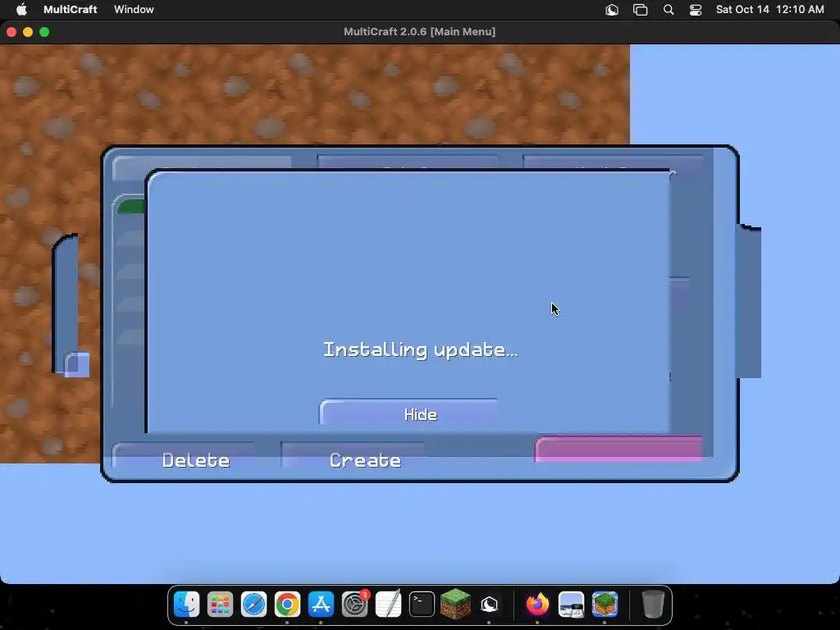
Task: Click the MultiCraft icon in the Dock
Action: (605, 605)
